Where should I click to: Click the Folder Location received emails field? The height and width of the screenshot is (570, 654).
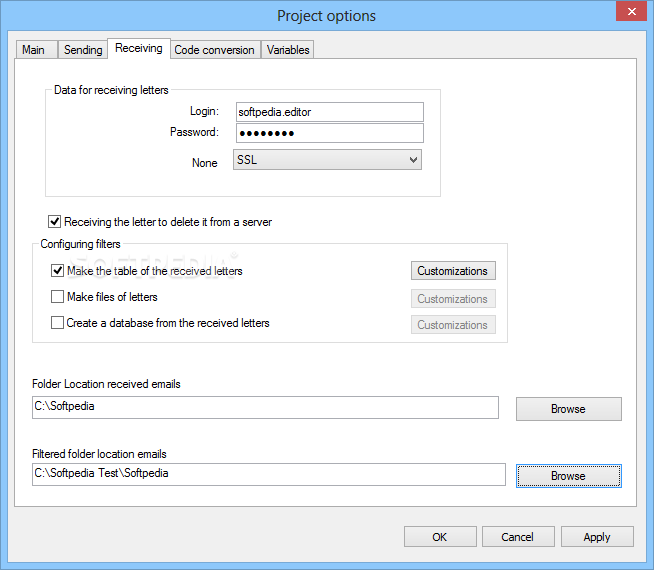[265, 408]
